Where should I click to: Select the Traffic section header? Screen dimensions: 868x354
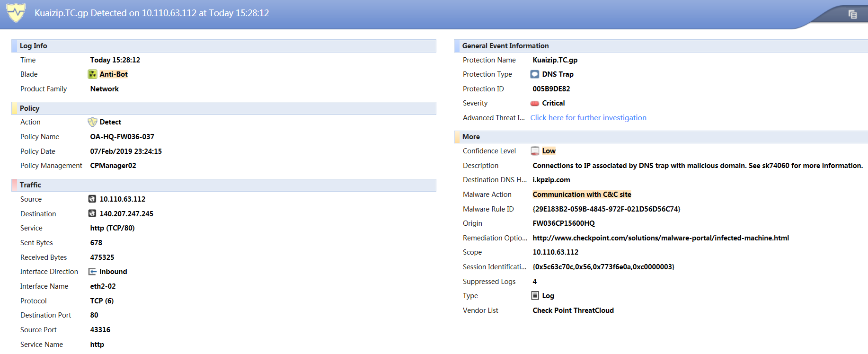[x=223, y=185]
